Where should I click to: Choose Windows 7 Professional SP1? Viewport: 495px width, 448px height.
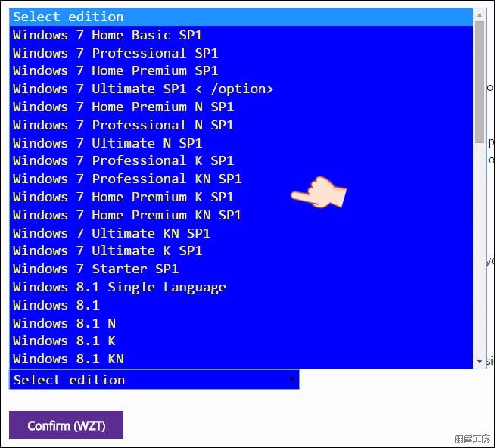tap(241, 53)
